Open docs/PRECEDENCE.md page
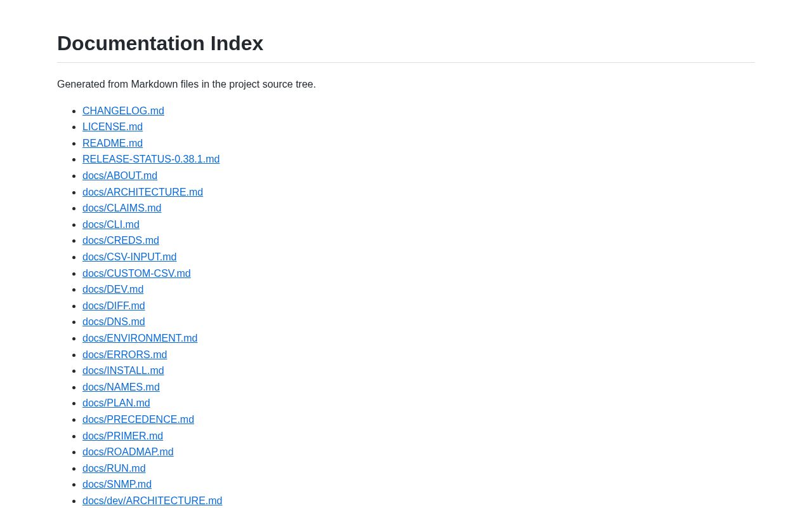 coord(138,420)
